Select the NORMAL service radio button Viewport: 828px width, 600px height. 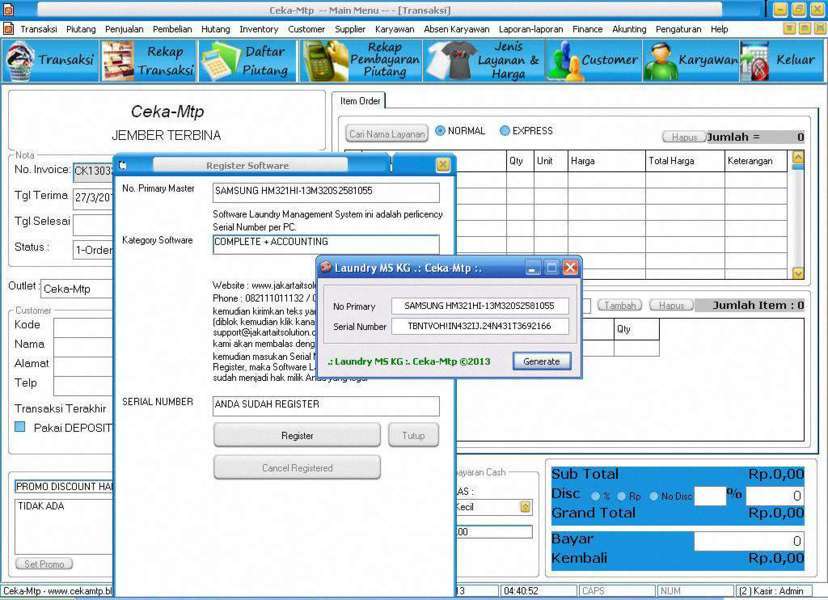pyautogui.click(x=440, y=130)
